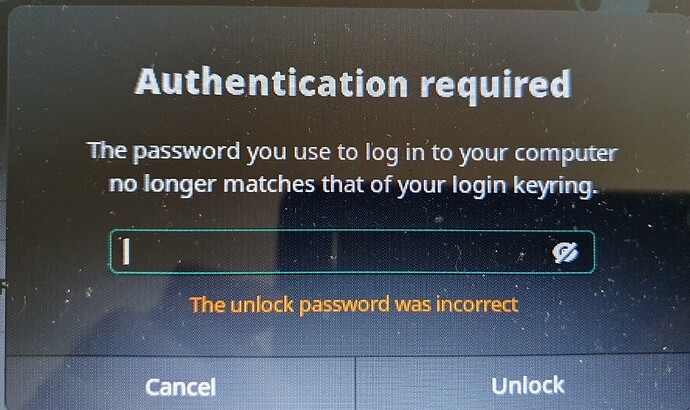Place caret at the blinking text cursor

tap(126, 252)
